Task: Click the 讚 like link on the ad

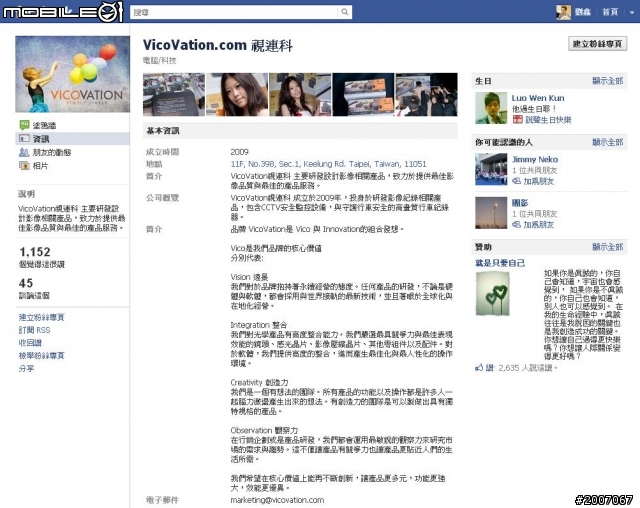Action: tap(489, 368)
